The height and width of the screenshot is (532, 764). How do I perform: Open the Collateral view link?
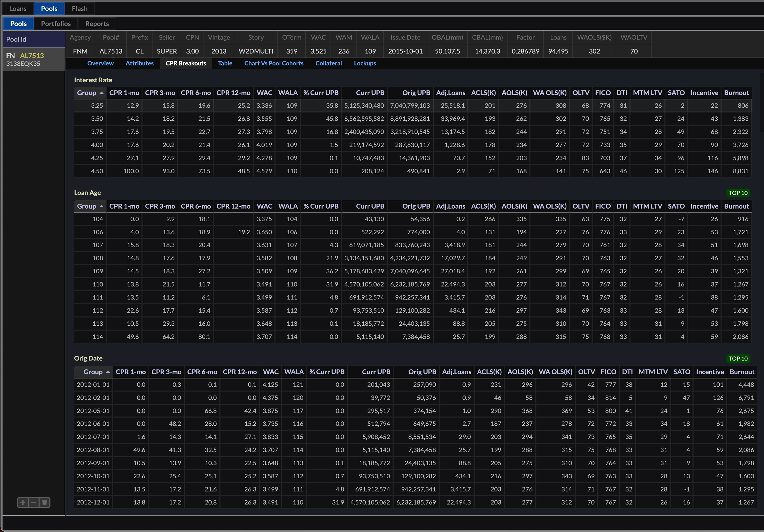point(328,63)
